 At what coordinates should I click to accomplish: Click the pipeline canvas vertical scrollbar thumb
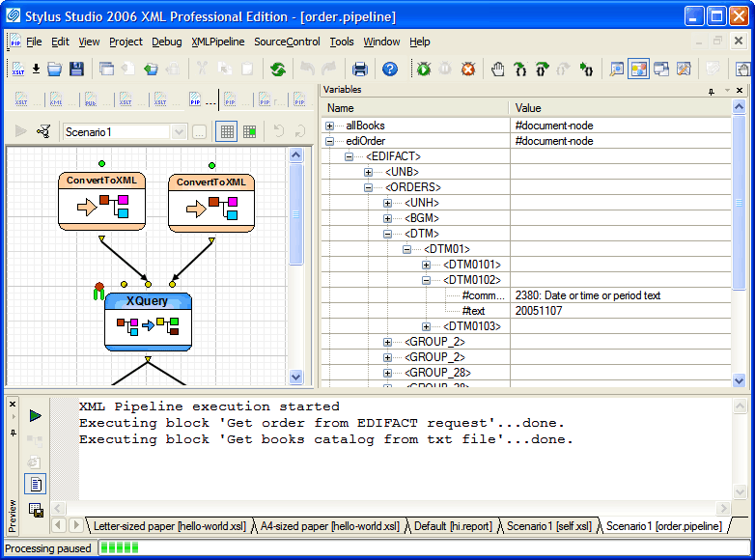point(295,213)
